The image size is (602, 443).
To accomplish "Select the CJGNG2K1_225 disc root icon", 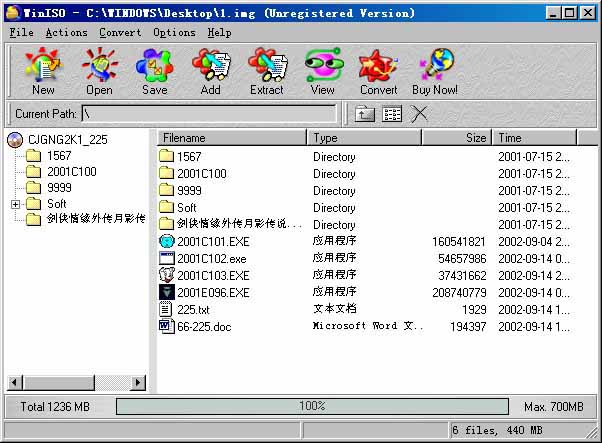I will coord(15,140).
